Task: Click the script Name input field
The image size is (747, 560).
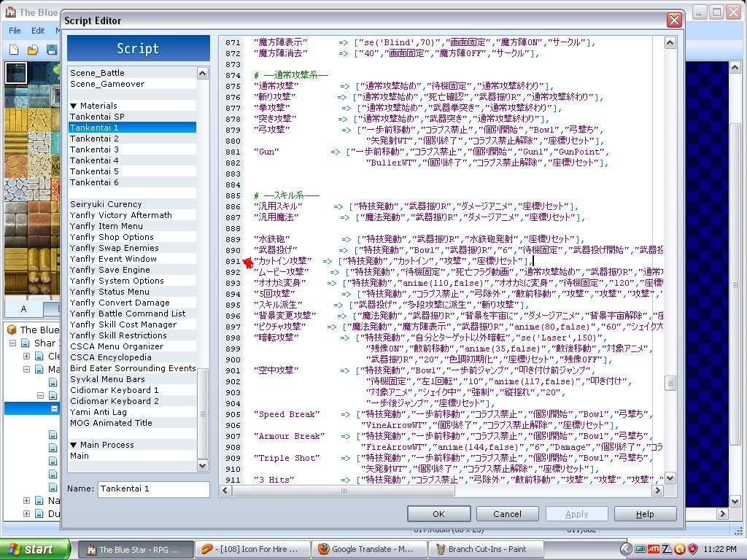Action: (x=153, y=489)
